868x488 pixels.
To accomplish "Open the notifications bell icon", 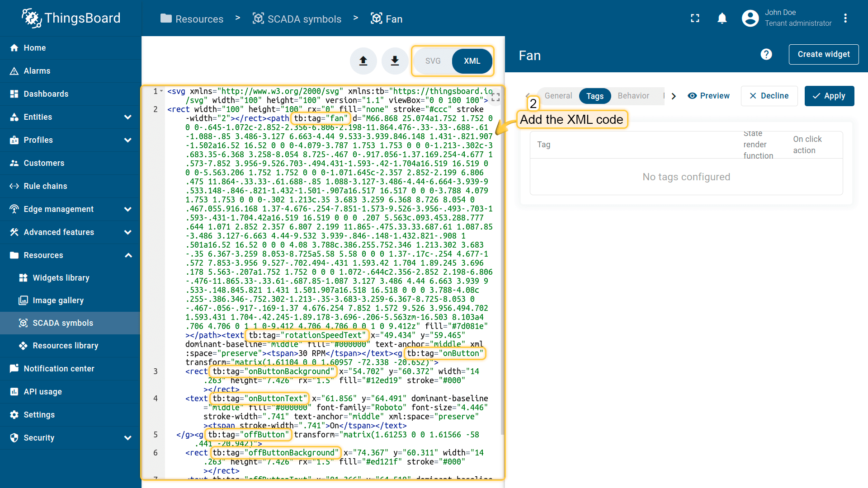I will point(722,19).
